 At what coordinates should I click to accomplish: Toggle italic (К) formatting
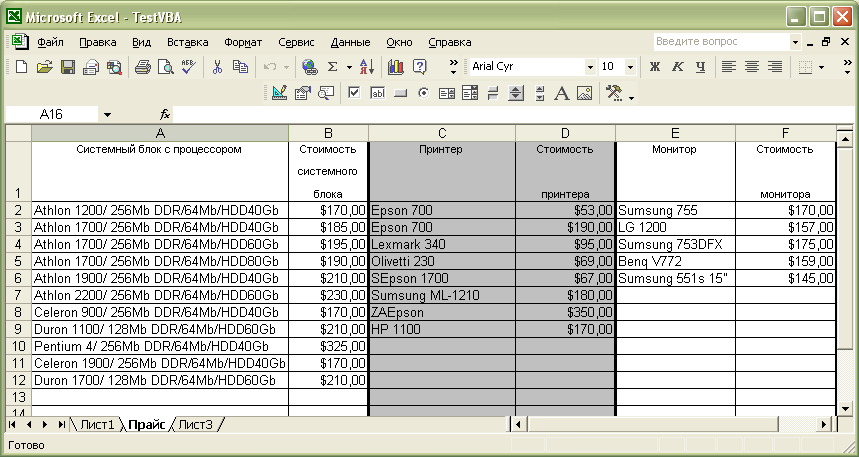click(x=677, y=67)
